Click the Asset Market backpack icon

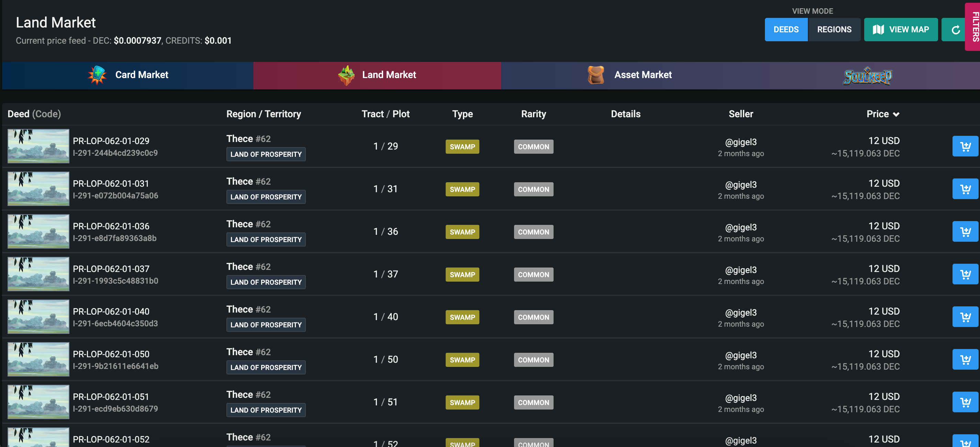coord(595,75)
